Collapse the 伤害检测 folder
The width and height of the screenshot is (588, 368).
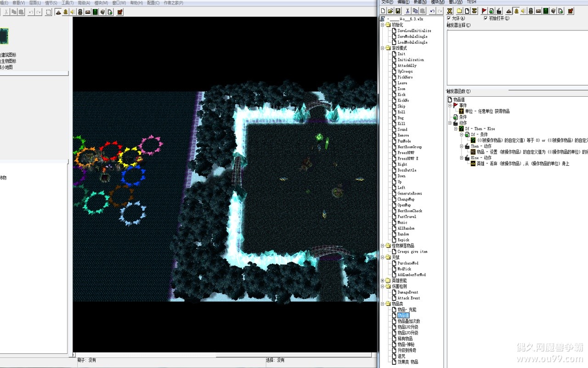(x=383, y=286)
